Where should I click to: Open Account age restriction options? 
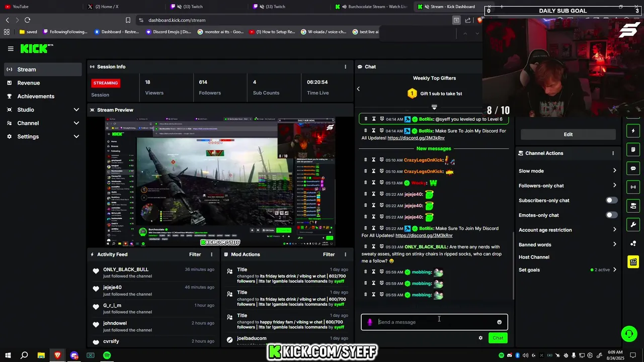[x=568, y=230]
